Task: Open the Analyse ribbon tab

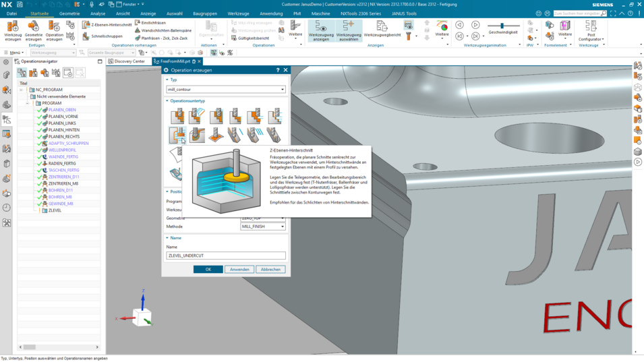Action: pyautogui.click(x=98, y=13)
